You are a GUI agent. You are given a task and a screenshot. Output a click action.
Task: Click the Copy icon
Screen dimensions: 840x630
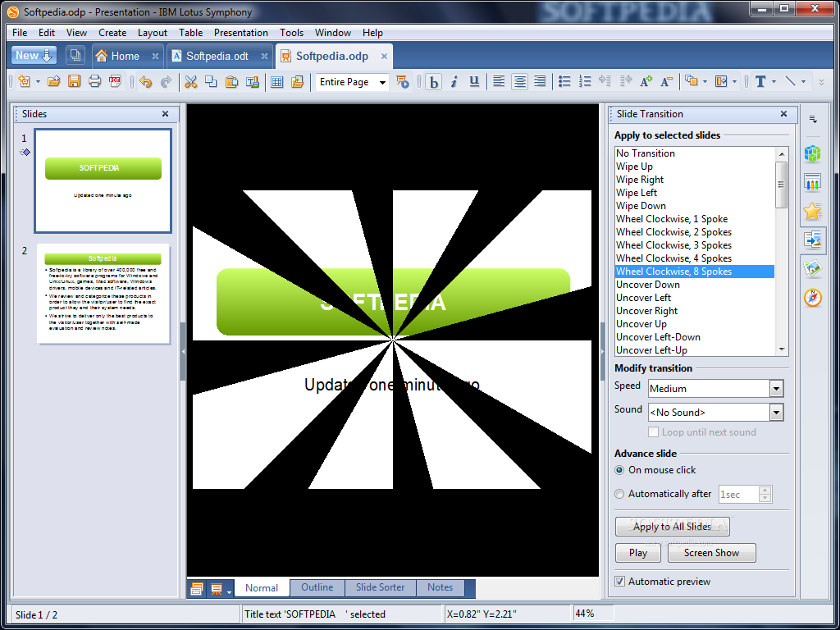(x=211, y=81)
